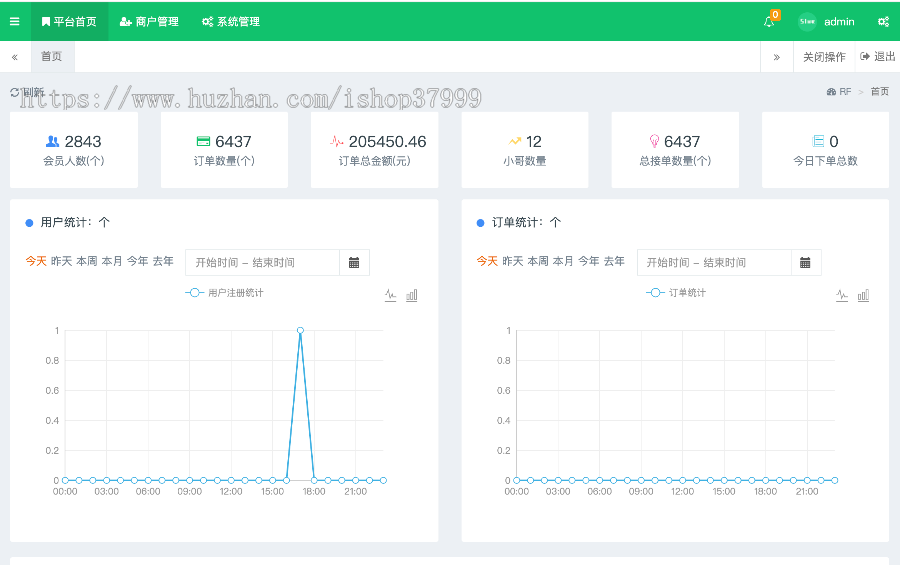Screen dimensions: 900x565
Task: Select 昨天 in 订单统计 filters
Action: click(x=513, y=261)
